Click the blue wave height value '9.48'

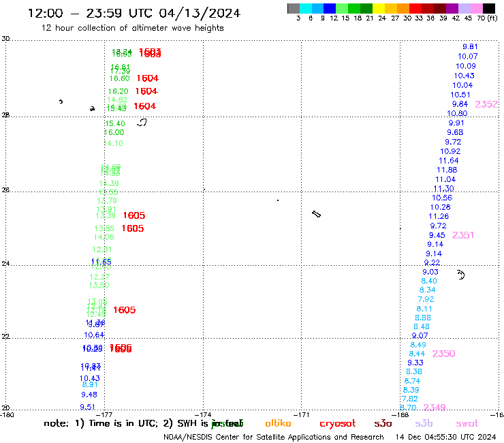click(x=89, y=395)
